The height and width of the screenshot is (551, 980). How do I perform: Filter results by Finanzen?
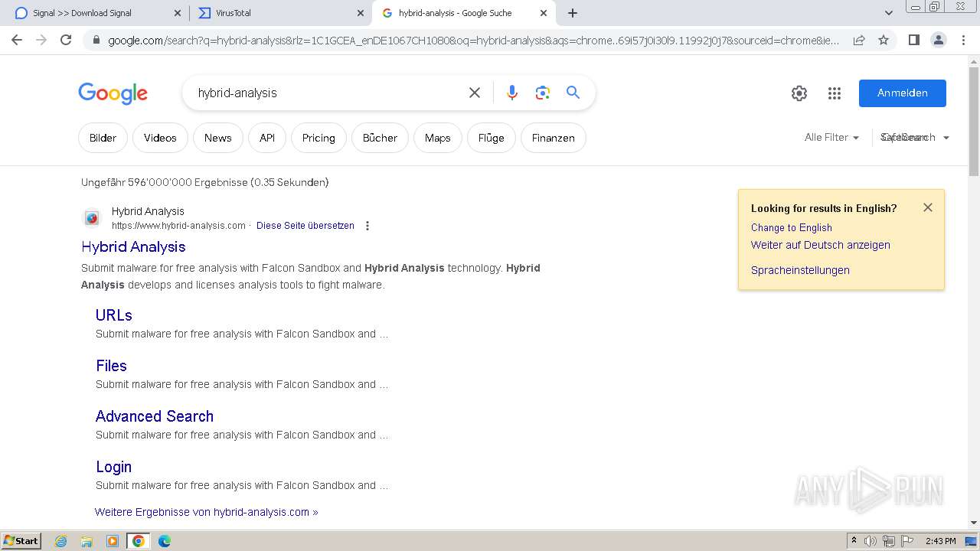[x=554, y=138]
